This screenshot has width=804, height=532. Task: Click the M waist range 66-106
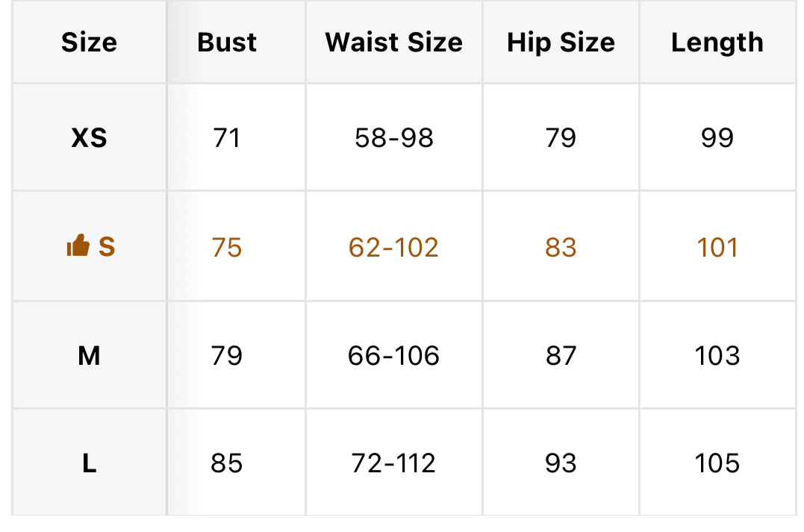393,356
